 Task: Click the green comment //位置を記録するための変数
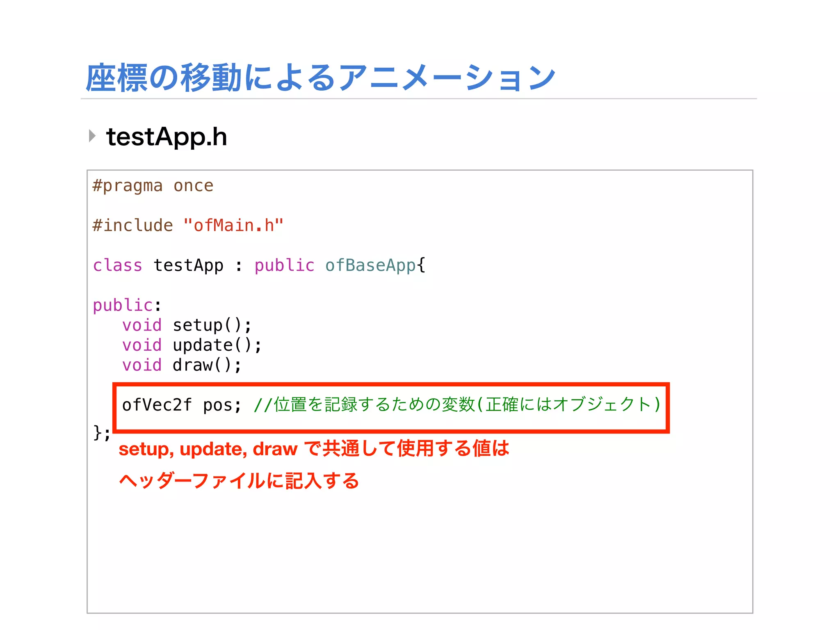pos(457,404)
